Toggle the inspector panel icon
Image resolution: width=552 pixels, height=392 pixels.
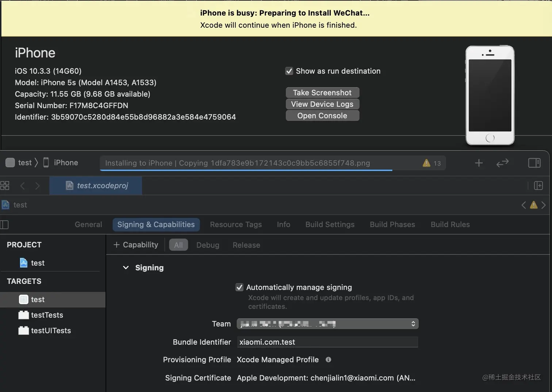click(x=534, y=163)
